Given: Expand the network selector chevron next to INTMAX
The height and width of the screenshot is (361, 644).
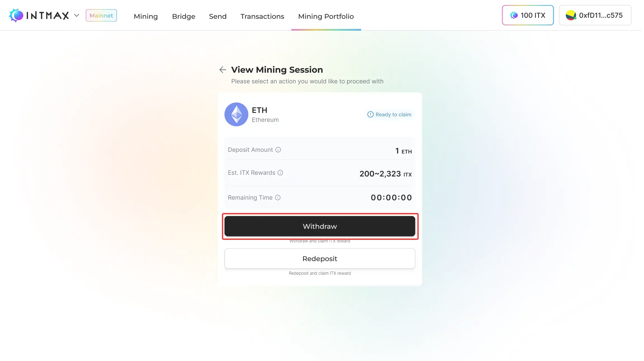Looking at the screenshot, I should 76,15.
